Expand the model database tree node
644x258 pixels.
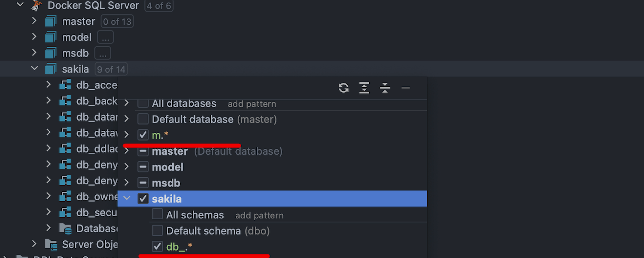point(34,37)
